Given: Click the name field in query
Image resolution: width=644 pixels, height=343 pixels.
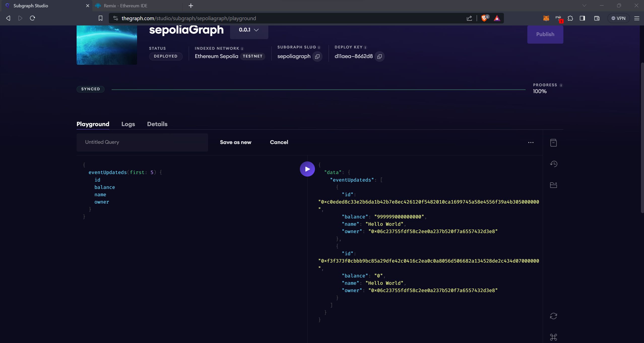Looking at the screenshot, I should pos(100,195).
